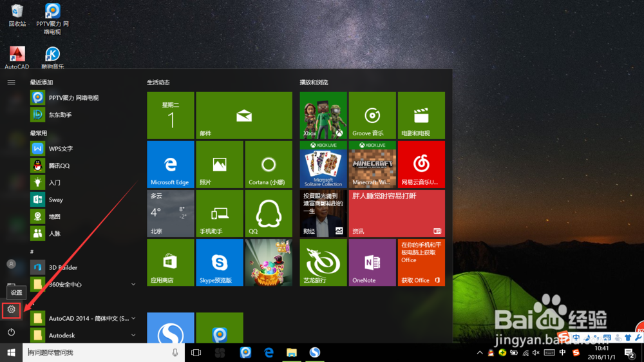Image resolution: width=644 pixels, height=362 pixels.
Task: Click the Windows Start button
Action: [x=11, y=352]
